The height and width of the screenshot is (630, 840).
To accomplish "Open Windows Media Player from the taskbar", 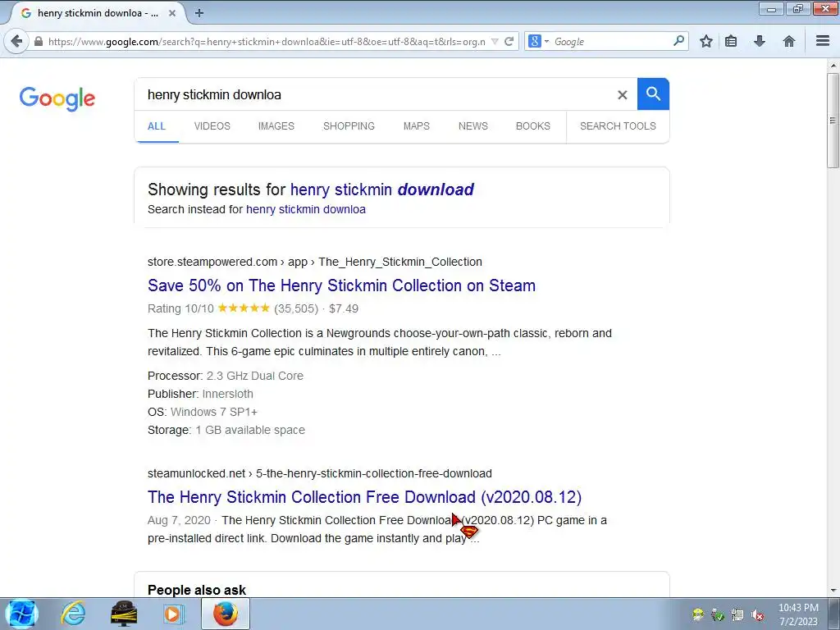I will [x=173, y=614].
